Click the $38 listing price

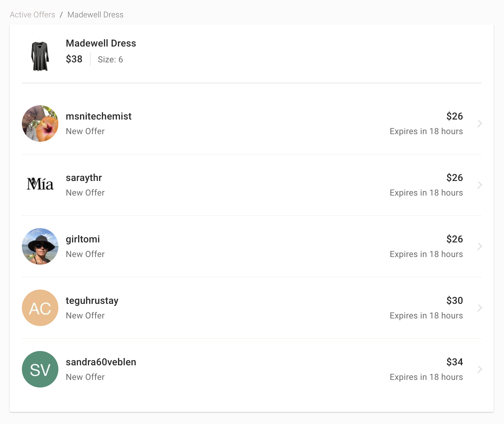tap(74, 59)
